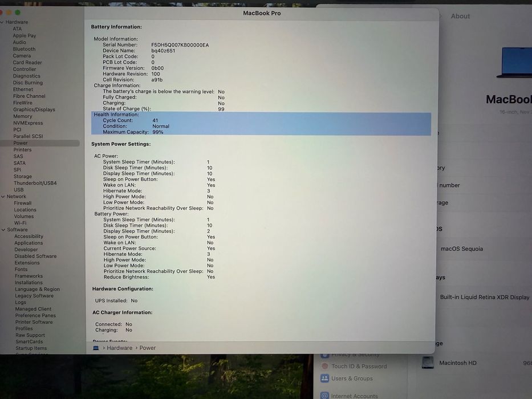Open the Audio hardware entry
Viewport: 532px width, 399px height.
pos(19,42)
